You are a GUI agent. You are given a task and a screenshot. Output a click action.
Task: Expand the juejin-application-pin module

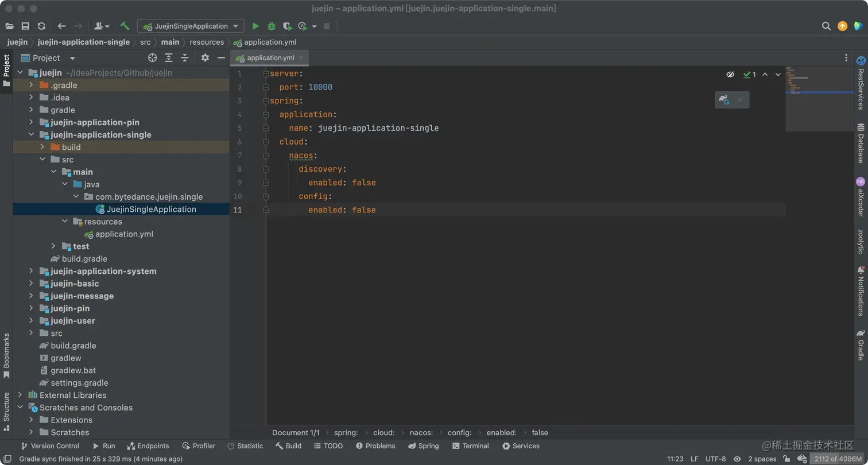(x=31, y=122)
